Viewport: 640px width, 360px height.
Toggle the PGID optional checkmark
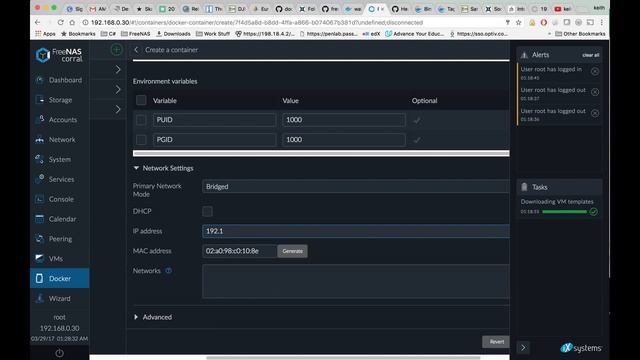(417, 140)
